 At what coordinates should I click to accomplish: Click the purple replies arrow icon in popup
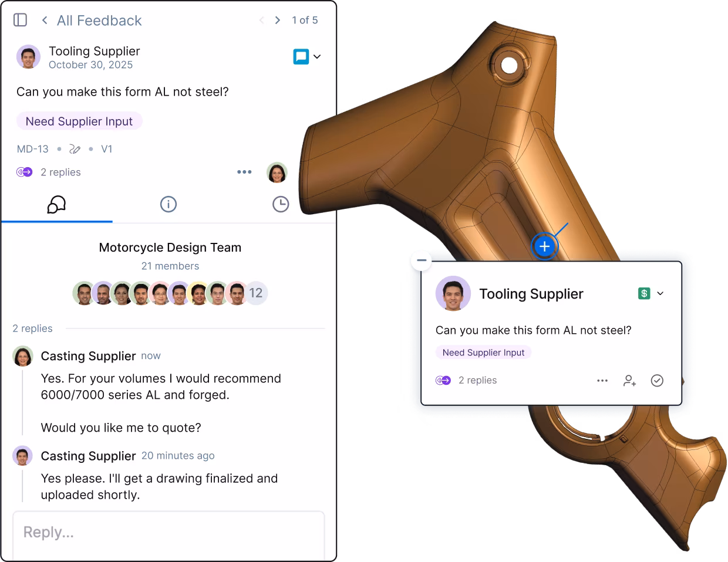coord(443,380)
